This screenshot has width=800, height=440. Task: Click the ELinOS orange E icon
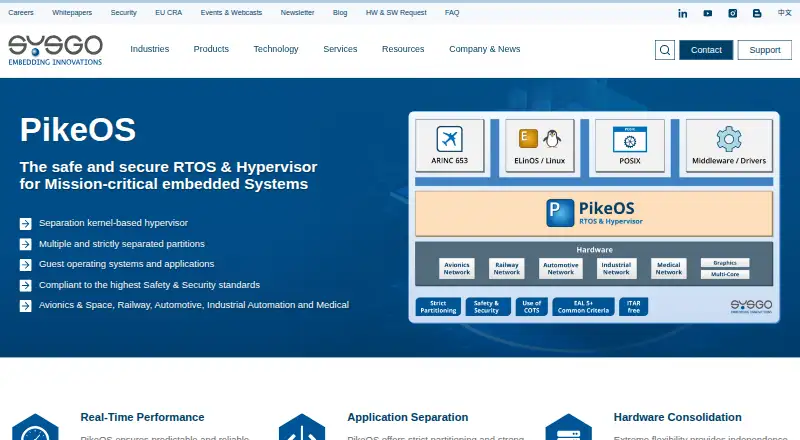point(528,138)
